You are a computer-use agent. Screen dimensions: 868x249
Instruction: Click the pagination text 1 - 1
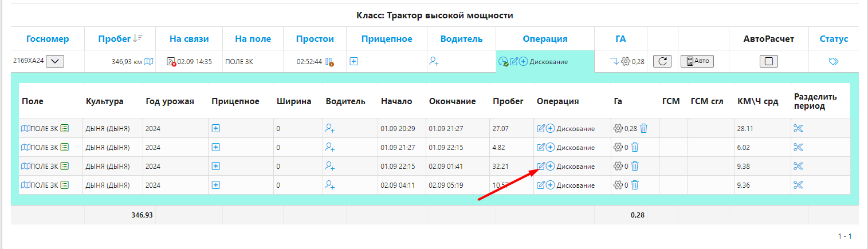(845, 236)
